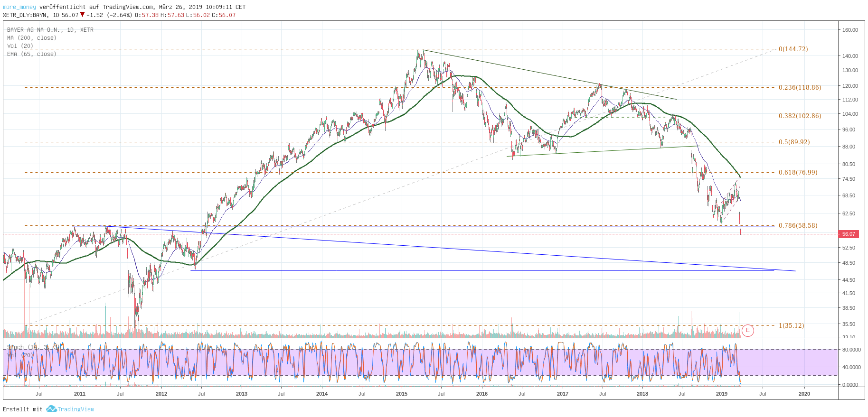Click the 2015 label on time axis

click(402, 394)
